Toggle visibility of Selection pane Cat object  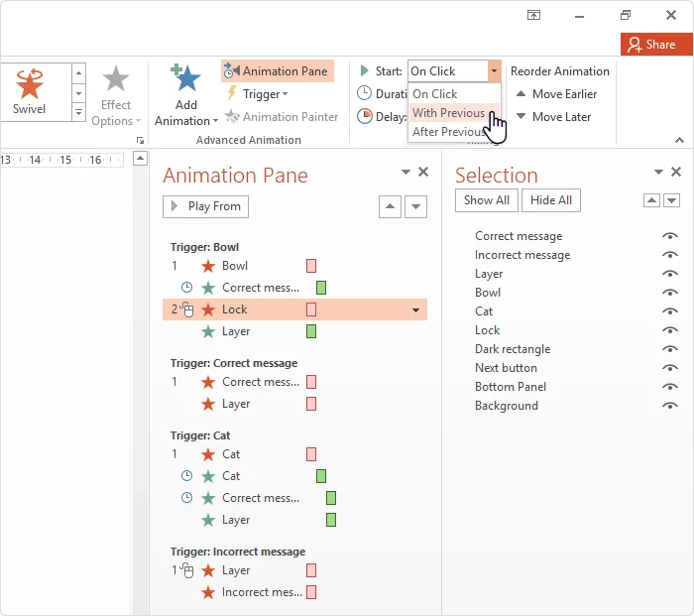coord(670,311)
